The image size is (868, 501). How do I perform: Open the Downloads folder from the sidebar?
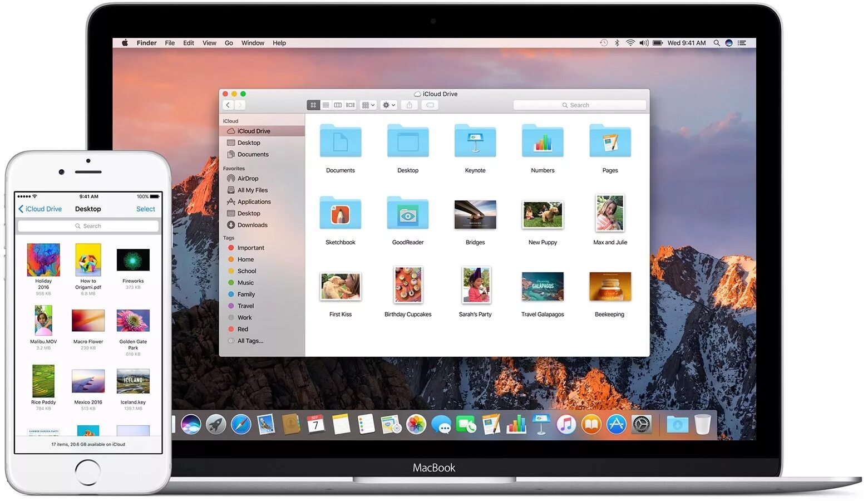(x=251, y=225)
